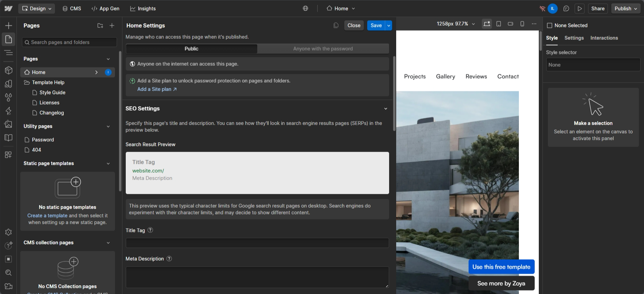The height and width of the screenshot is (294, 644).
Task: Click the Title Tag input field
Action: point(257,243)
